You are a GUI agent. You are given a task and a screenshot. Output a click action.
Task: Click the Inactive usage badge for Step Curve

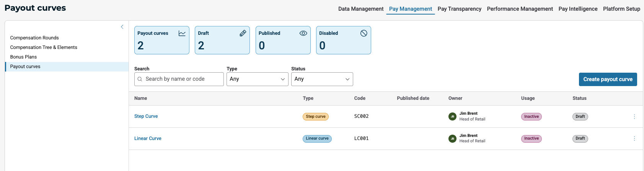(x=531, y=117)
